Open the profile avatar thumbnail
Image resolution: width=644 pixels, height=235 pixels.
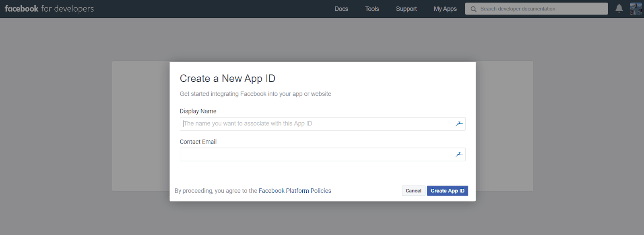(636, 8)
